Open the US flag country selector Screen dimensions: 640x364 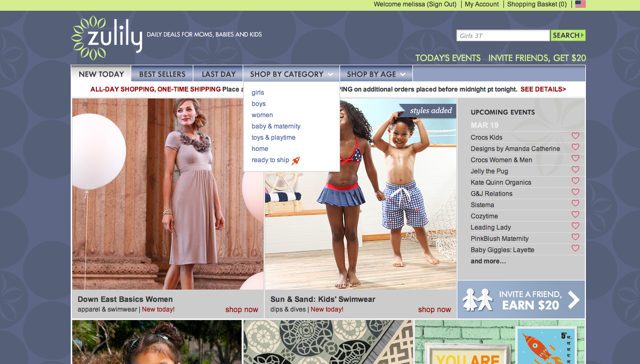click(581, 4)
